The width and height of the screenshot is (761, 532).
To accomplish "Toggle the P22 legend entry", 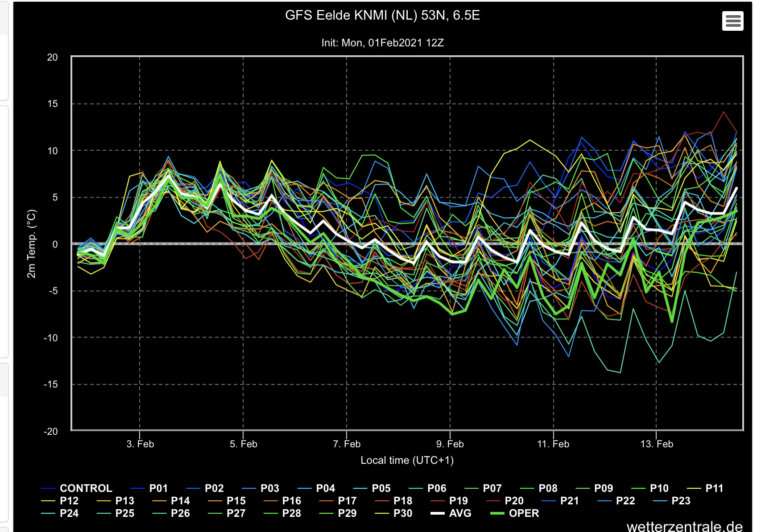I will (616, 501).
